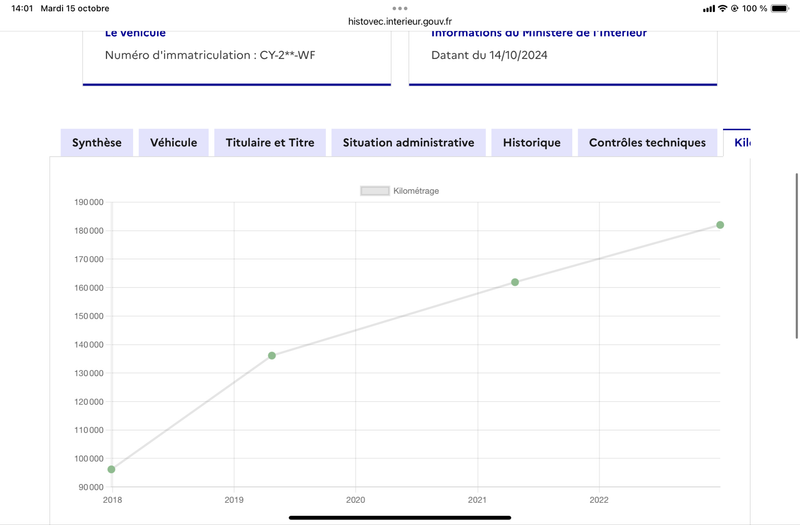Image resolution: width=800 pixels, height=525 pixels.
Task: Click the 2019 x-axis label
Action: point(234,500)
